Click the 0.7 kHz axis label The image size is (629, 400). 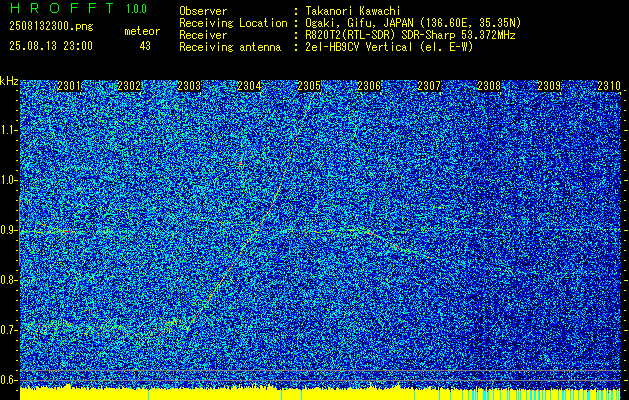click(x=9, y=330)
